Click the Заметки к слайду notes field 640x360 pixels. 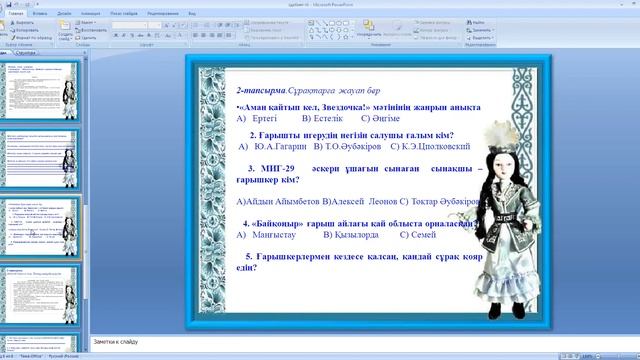click(x=364, y=342)
